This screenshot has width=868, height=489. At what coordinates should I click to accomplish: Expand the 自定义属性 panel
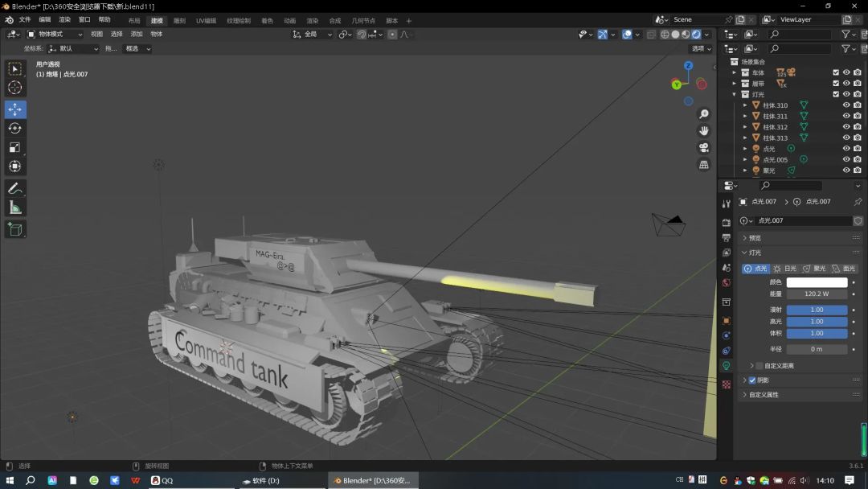click(800, 395)
